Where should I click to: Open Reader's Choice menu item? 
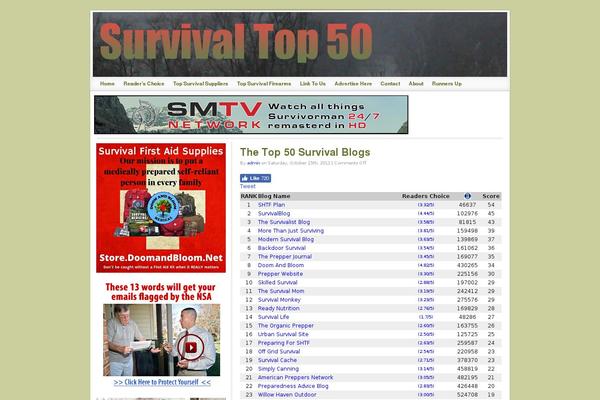click(x=144, y=83)
